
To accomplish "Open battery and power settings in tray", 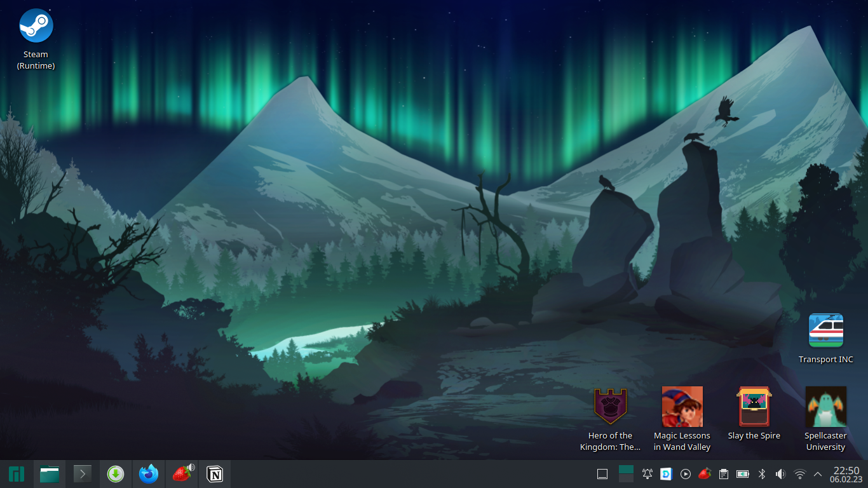I will click(x=742, y=474).
